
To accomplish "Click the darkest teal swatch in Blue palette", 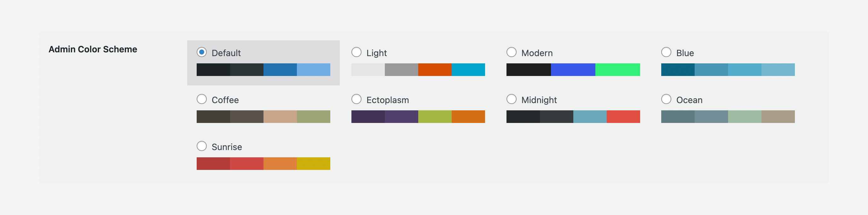I will 678,70.
